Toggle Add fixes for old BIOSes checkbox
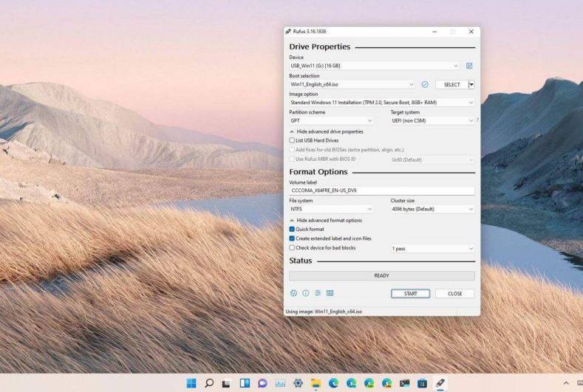 [x=292, y=150]
